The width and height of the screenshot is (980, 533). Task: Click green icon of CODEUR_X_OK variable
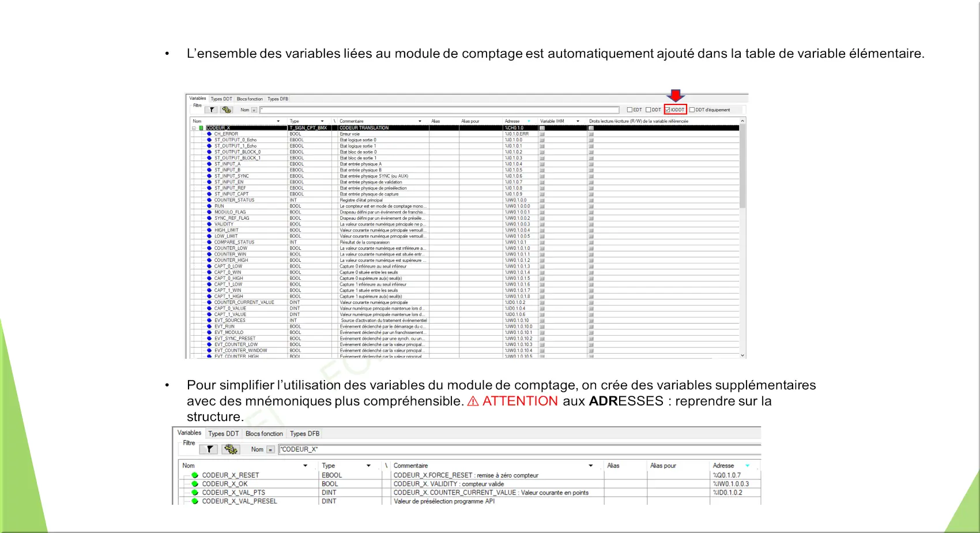pyautogui.click(x=195, y=484)
